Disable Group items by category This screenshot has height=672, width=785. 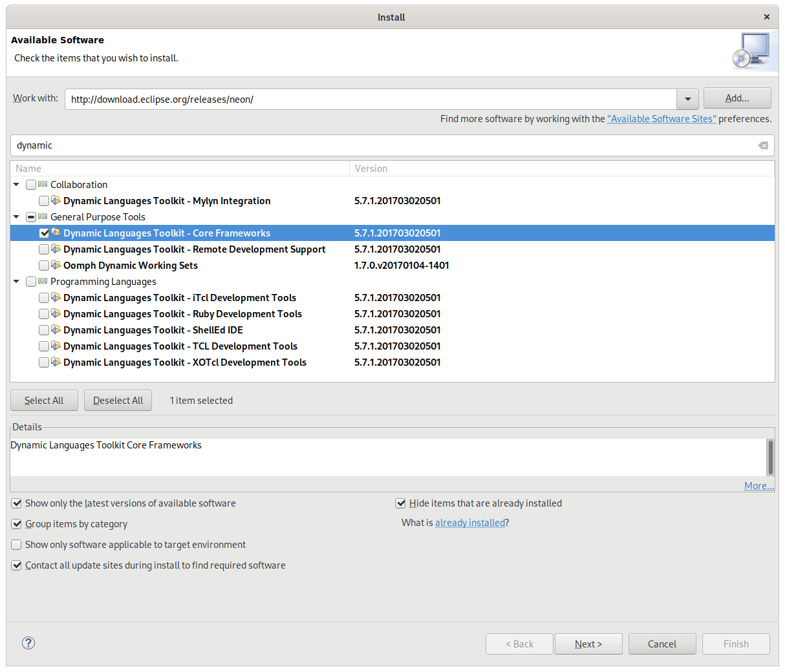tap(16, 523)
